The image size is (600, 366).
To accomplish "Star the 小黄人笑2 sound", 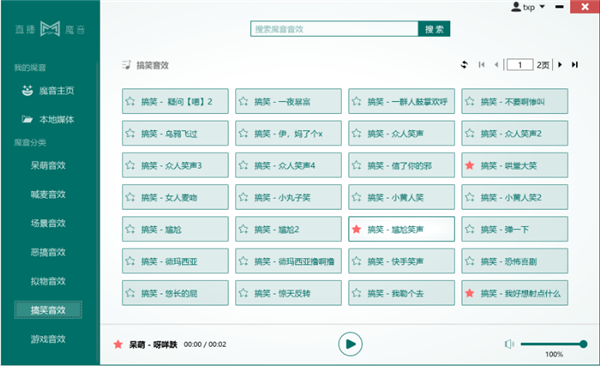I will click(x=470, y=197).
